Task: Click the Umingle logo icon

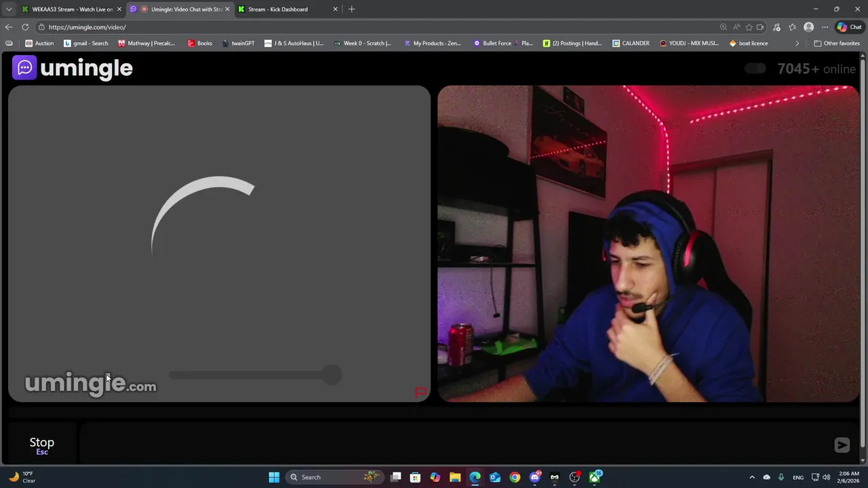Action: (x=24, y=68)
